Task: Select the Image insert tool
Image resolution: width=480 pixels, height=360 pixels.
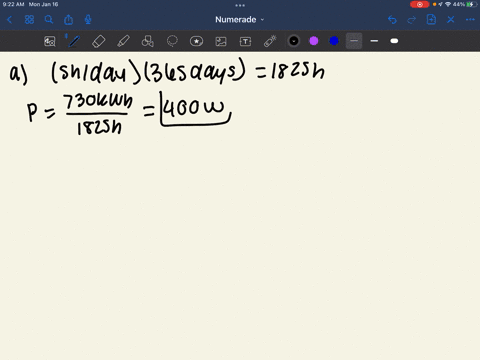Action: coord(221,41)
